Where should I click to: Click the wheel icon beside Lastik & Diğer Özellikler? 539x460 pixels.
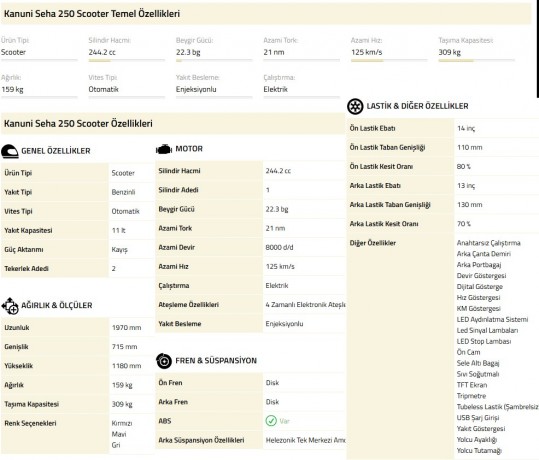(x=355, y=106)
